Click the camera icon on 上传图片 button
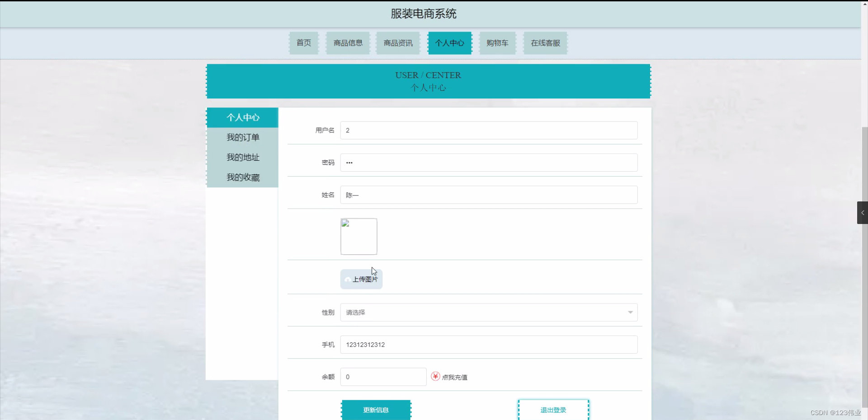The height and width of the screenshot is (420, 868). (347, 280)
